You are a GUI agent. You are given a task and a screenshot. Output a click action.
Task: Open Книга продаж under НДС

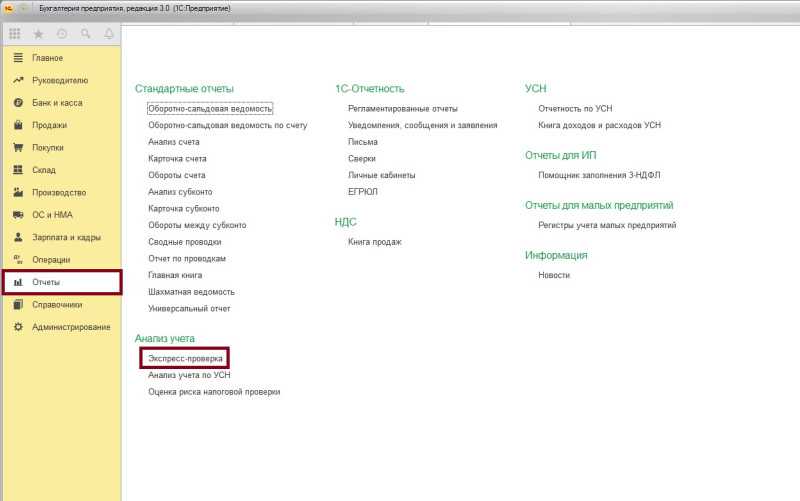coord(374,242)
